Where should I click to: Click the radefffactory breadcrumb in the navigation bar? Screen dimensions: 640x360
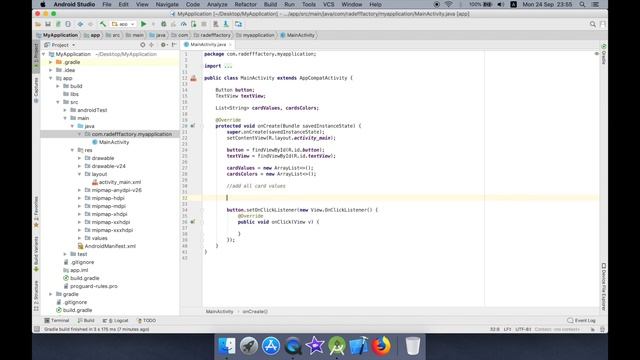click(212, 36)
